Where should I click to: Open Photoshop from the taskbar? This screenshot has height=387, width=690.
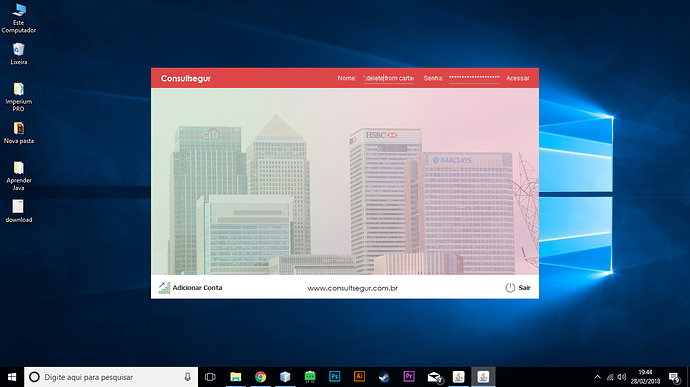point(334,377)
